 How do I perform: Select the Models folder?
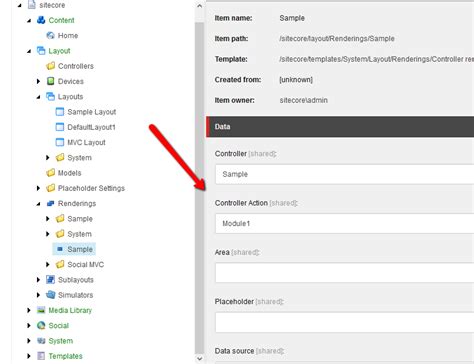pyautogui.click(x=69, y=173)
